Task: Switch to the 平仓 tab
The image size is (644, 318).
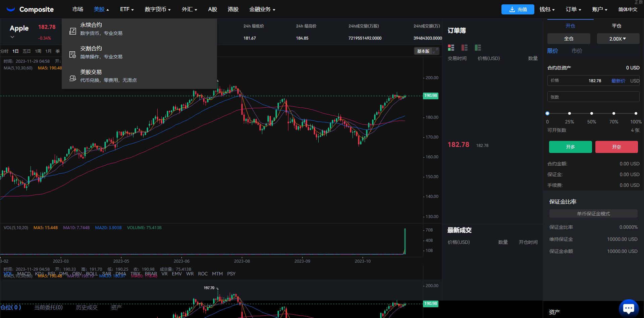Action: [616, 25]
